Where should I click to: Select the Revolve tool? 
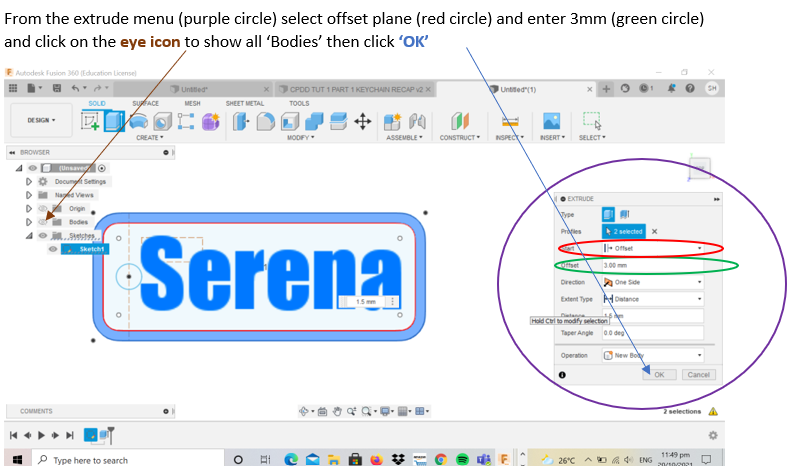tap(138, 122)
